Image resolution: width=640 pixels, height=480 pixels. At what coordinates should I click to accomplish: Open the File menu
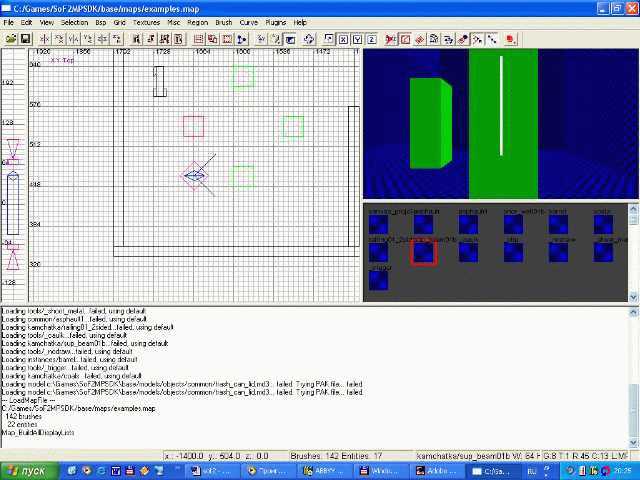point(9,22)
